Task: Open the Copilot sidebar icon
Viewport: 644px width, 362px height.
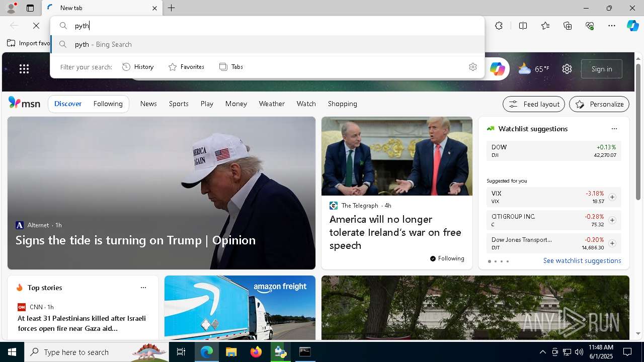Action: click(632, 26)
